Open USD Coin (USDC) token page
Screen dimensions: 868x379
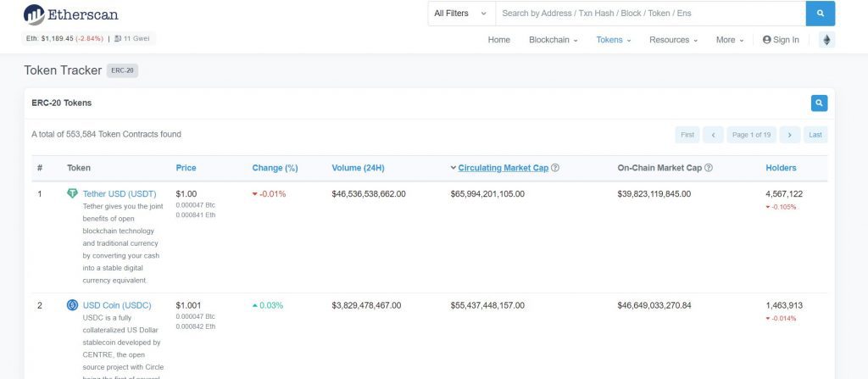(x=117, y=305)
